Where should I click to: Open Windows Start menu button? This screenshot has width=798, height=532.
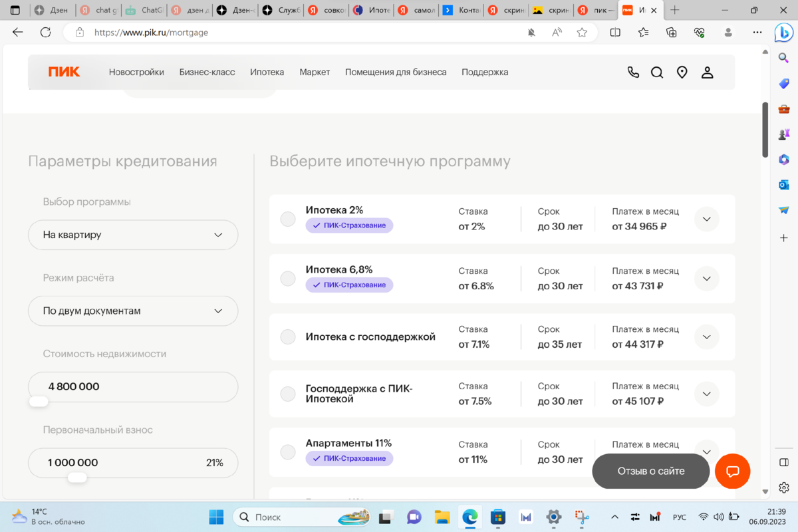[216, 517]
